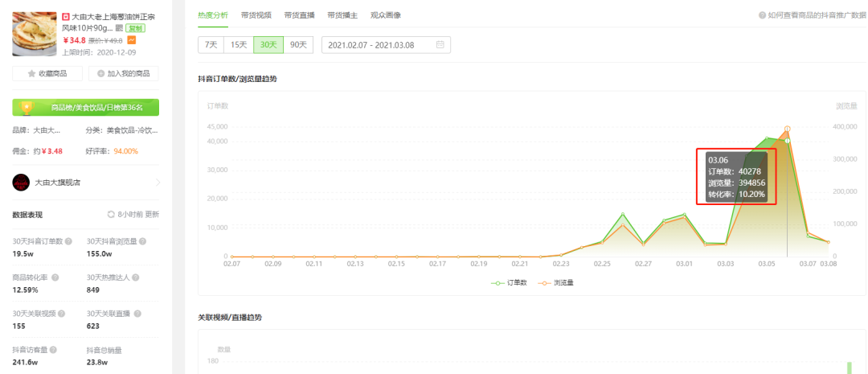
Task: Click the trophy icon on ranking banner
Action: [27, 108]
